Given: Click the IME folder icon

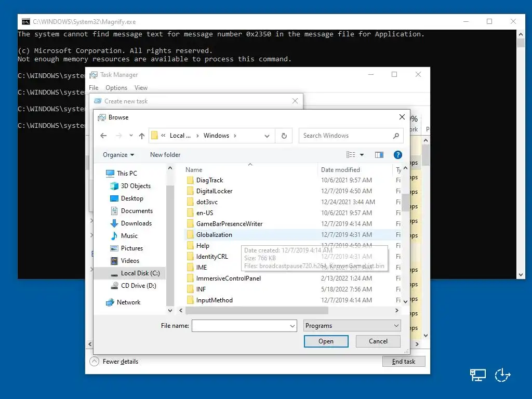Looking at the screenshot, I should tap(190, 268).
